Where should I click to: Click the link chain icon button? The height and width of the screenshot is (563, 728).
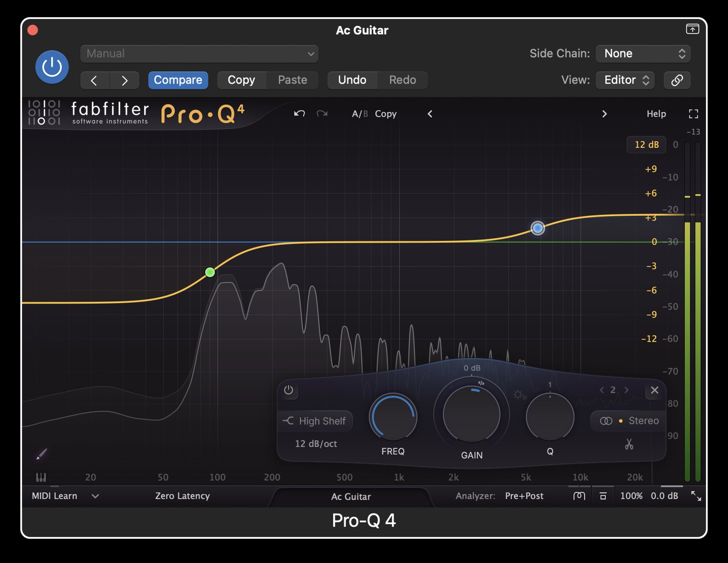tap(677, 80)
